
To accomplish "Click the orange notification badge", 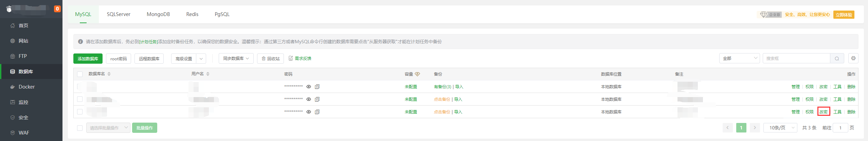I will pyautogui.click(x=57, y=9).
